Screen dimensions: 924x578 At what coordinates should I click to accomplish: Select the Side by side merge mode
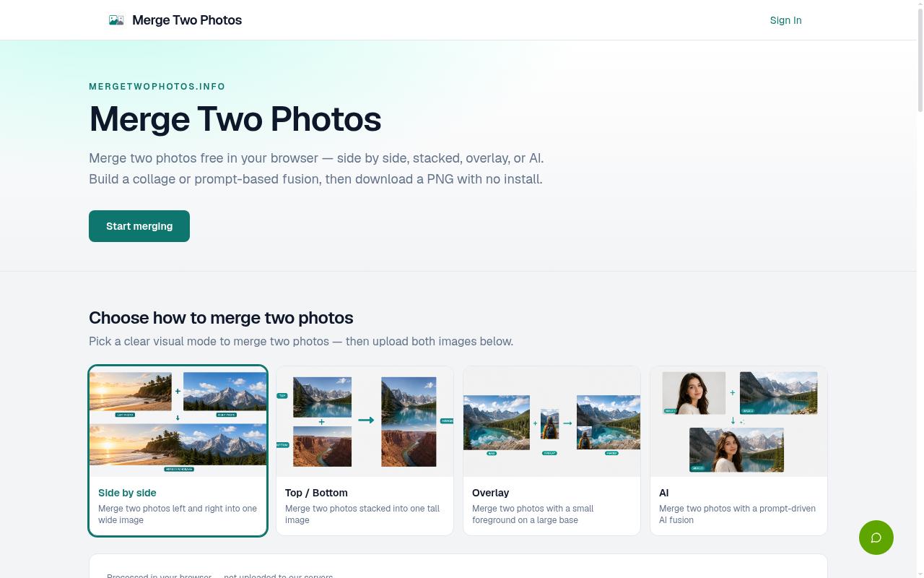point(178,451)
